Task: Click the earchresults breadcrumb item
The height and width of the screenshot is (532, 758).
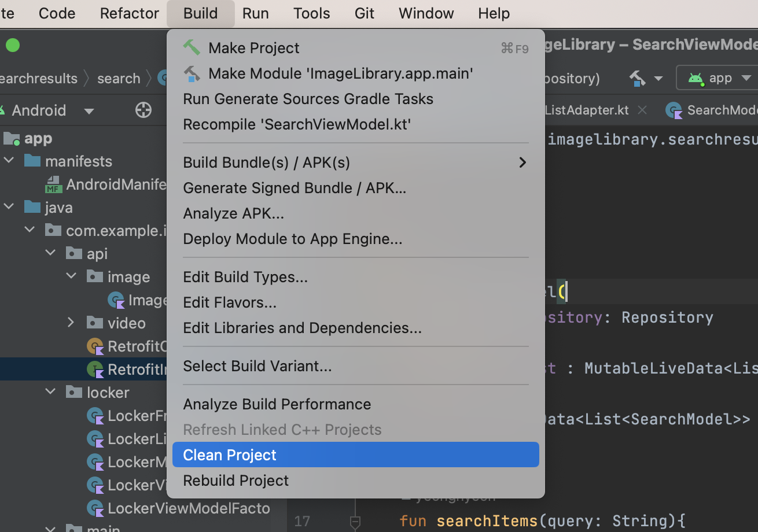Action: click(x=39, y=79)
